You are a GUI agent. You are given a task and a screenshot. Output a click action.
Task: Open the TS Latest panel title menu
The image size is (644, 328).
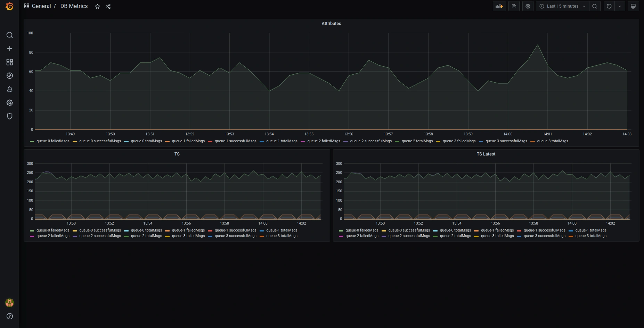(x=486, y=154)
